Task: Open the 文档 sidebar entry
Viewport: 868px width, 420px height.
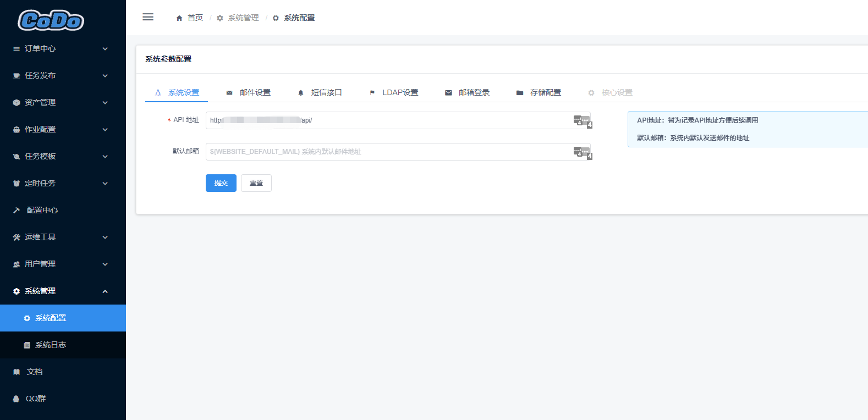Action: pyautogui.click(x=63, y=372)
